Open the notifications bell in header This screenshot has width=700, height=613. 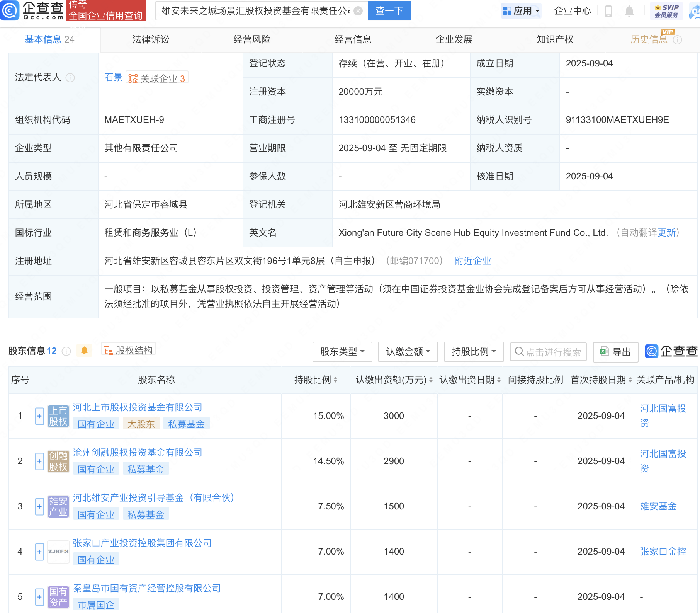[x=629, y=11]
